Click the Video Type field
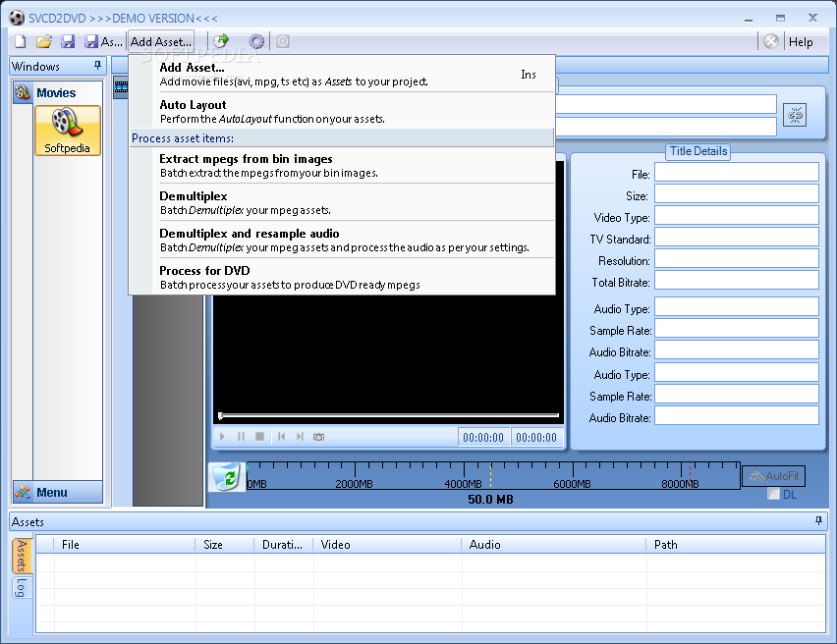 [x=737, y=216]
